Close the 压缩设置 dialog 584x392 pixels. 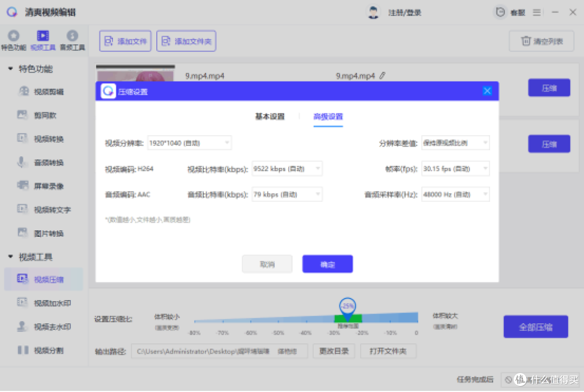[487, 91]
